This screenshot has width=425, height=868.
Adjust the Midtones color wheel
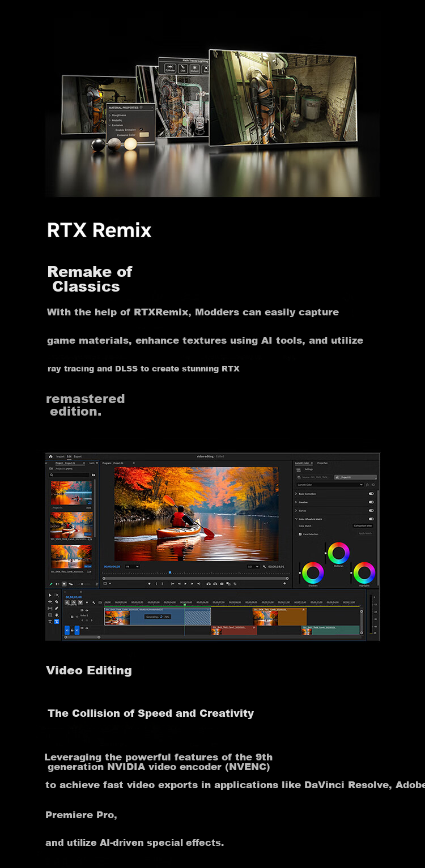click(338, 553)
